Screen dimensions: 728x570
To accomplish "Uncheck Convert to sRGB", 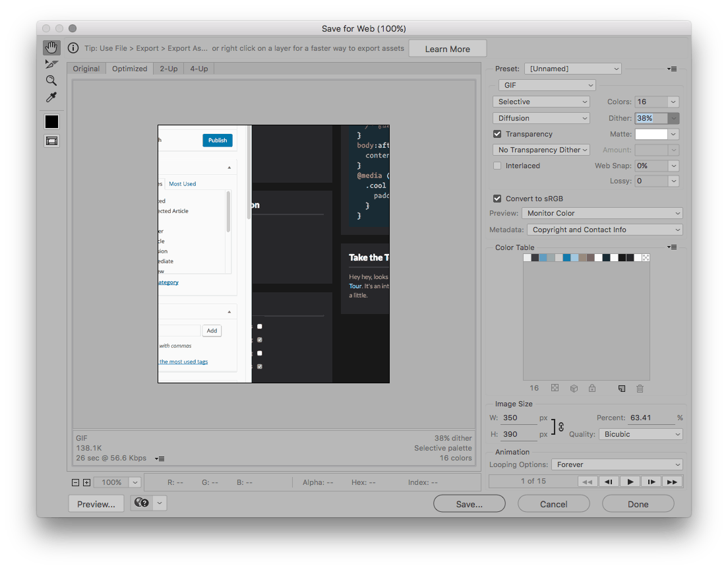I will pos(497,199).
